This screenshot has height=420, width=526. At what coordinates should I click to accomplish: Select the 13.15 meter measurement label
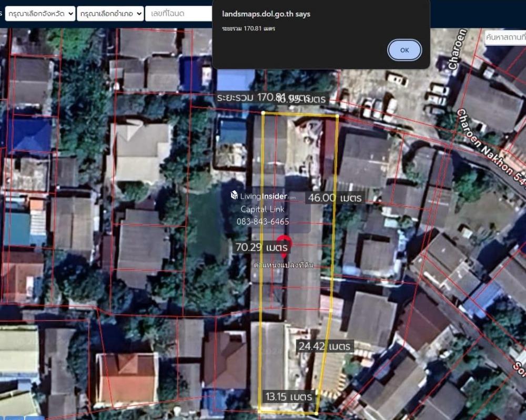[x=289, y=396]
